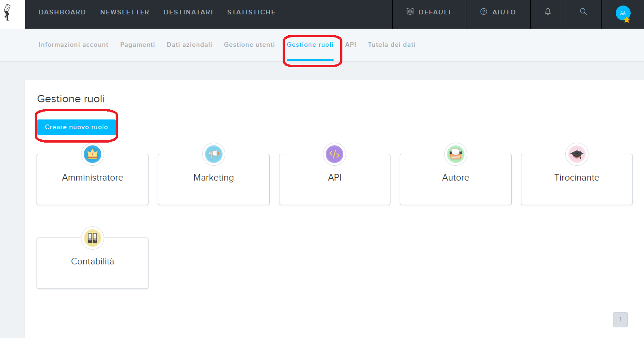Screen dimensions: 644x338
Task: Open the Autore role card
Action: pyautogui.click(x=456, y=179)
